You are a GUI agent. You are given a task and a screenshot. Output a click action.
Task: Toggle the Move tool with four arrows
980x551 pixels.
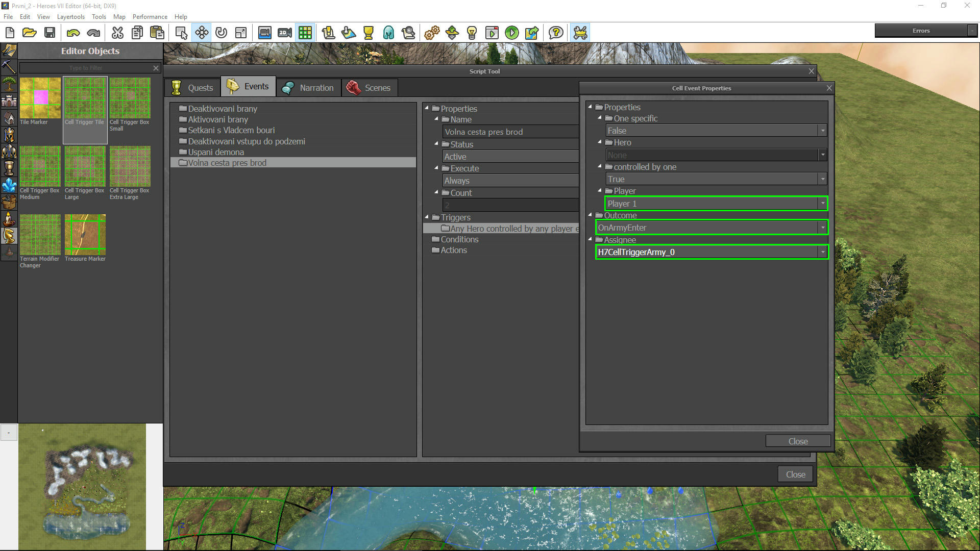[x=202, y=33]
